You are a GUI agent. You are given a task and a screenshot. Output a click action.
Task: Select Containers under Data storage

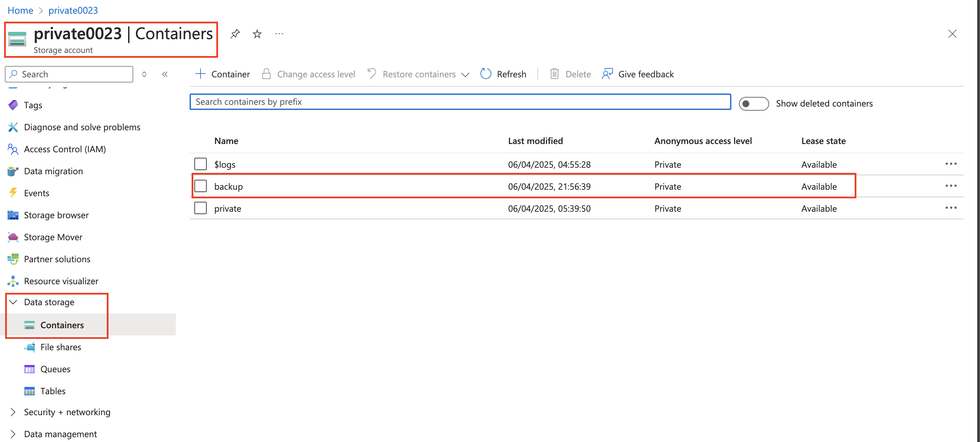tap(62, 325)
